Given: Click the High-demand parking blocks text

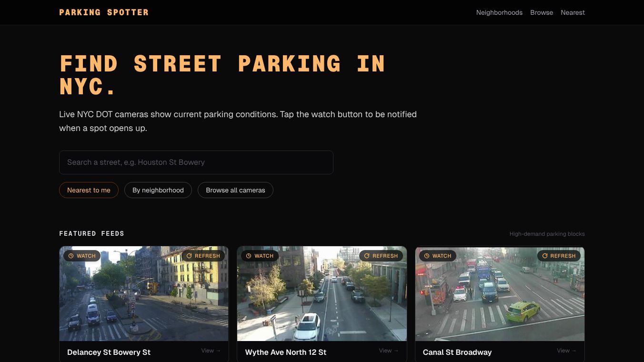Looking at the screenshot, I should [x=547, y=234].
